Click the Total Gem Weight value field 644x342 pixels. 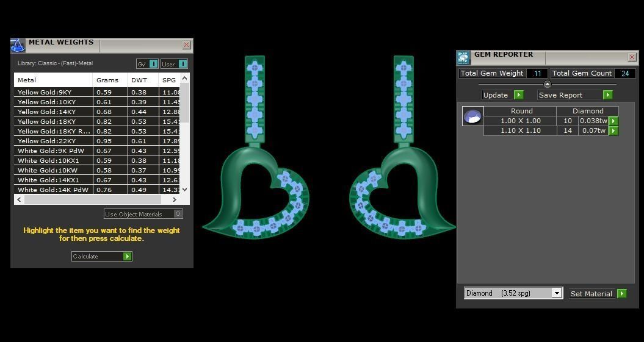click(x=537, y=73)
